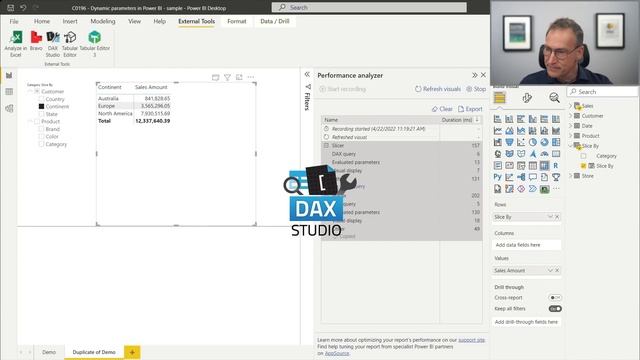Toggle Keep all filters switch

coord(555,309)
